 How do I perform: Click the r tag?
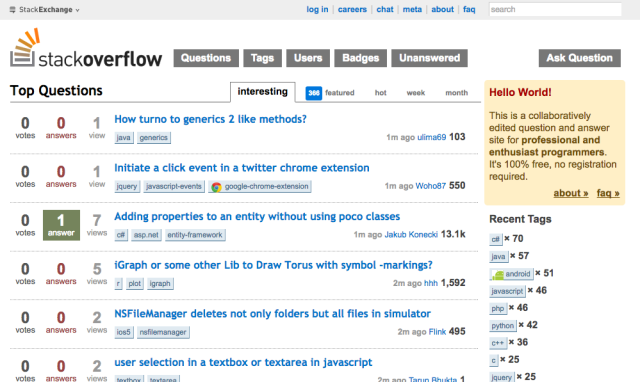click(x=118, y=283)
